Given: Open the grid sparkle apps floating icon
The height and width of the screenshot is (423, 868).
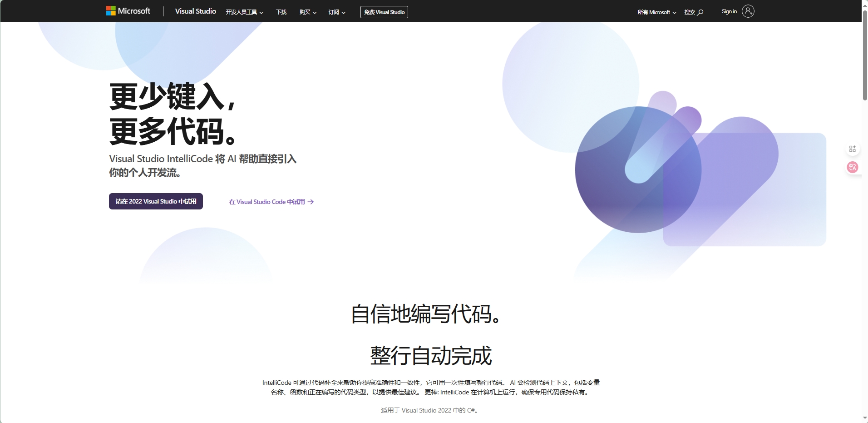Looking at the screenshot, I should [852, 149].
